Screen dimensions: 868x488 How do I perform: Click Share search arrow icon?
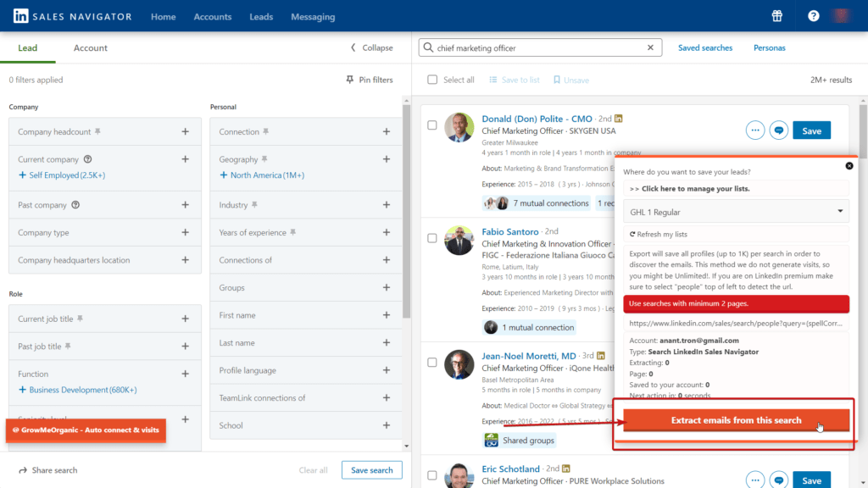(x=23, y=470)
